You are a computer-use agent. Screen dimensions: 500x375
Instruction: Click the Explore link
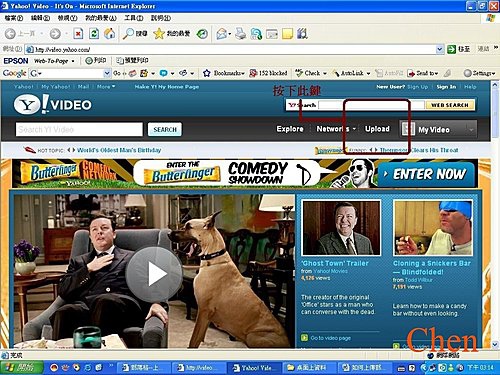click(x=290, y=129)
